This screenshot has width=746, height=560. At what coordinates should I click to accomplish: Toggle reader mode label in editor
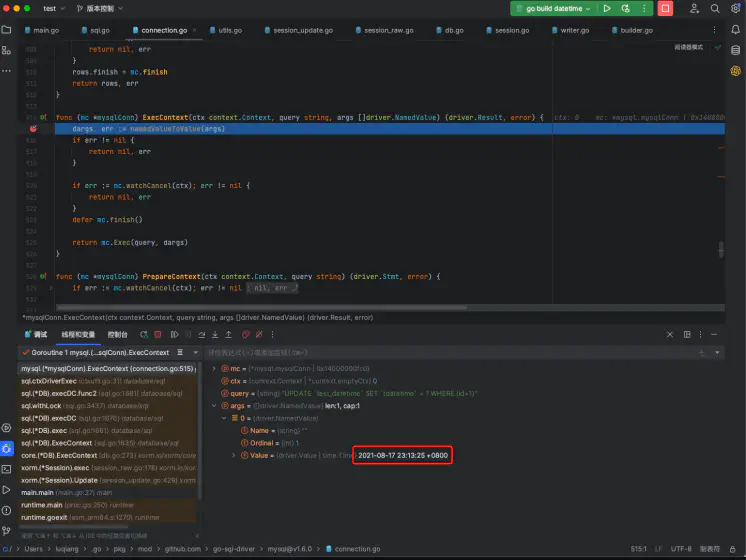pos(688,47)
